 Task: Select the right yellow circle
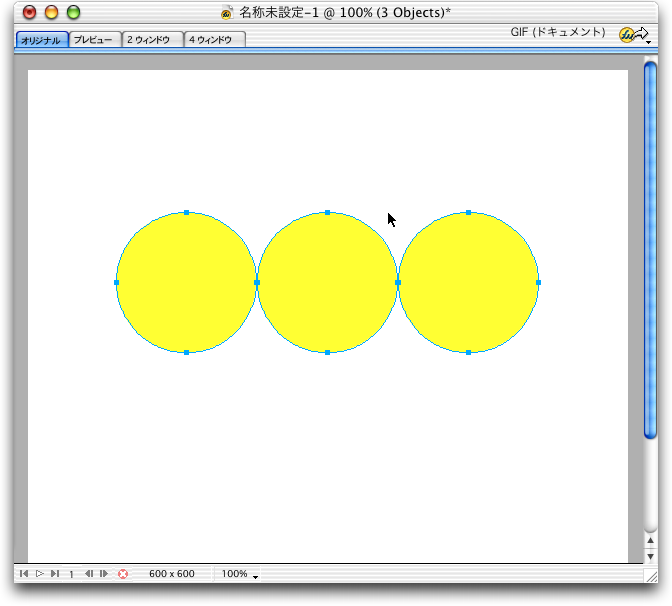tap(468, 282)
